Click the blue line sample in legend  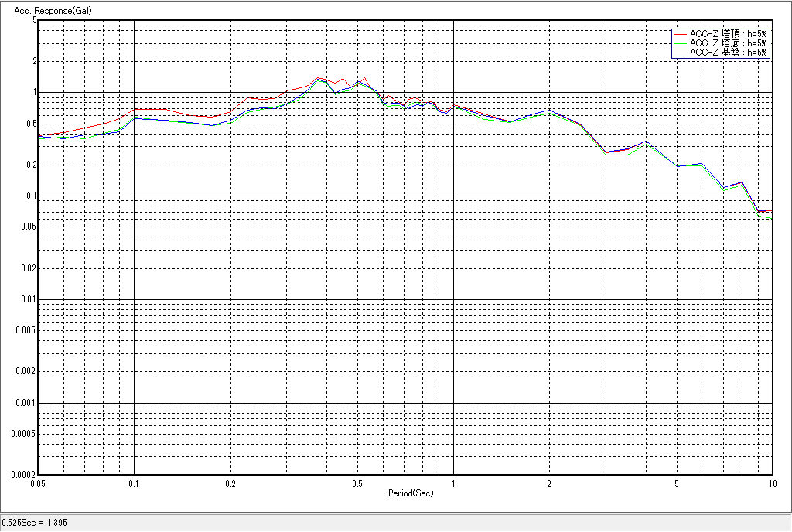tap(680, 53)
